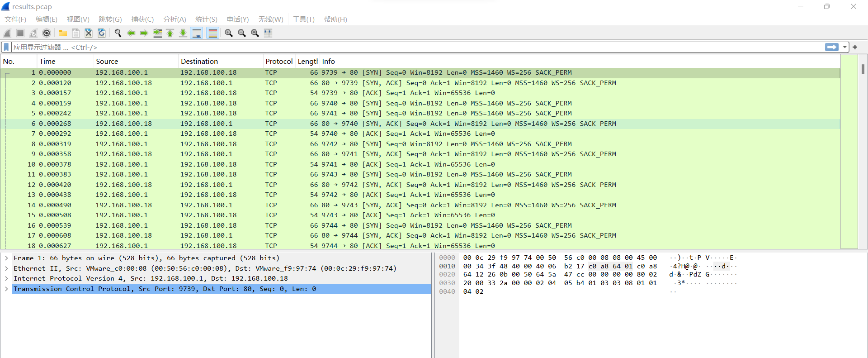
Task: Expand Transmission Control Protocol details
Action: 6,289
